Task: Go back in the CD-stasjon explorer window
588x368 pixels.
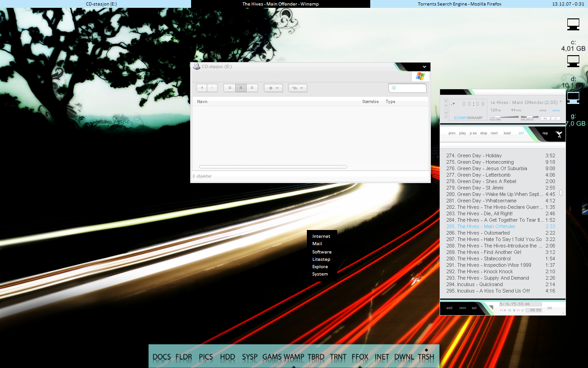Action: 202,88
